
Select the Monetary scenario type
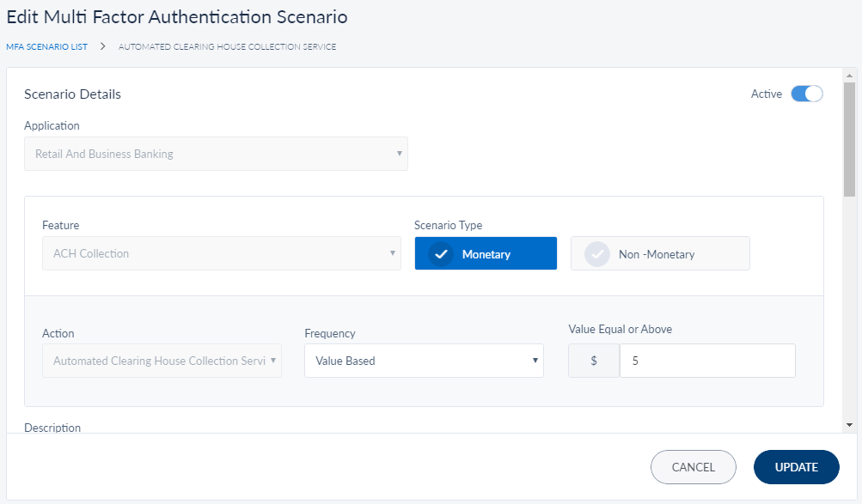[486, 254]
